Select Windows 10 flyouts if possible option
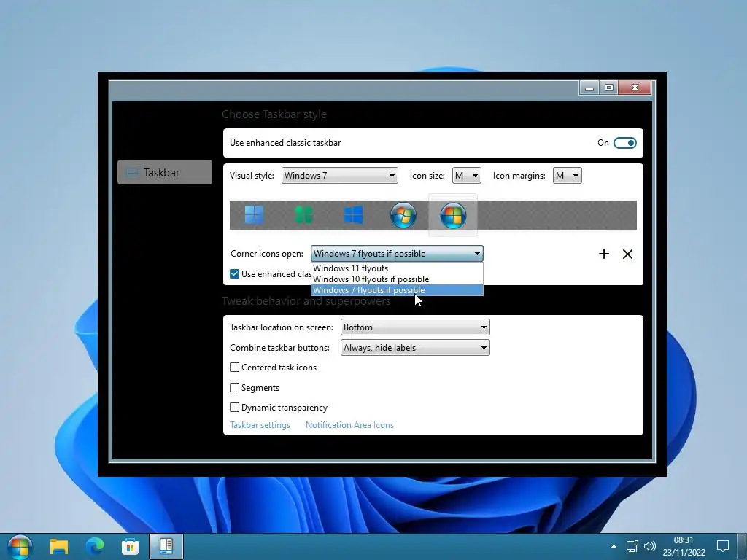This screenshot has width=747, height=560. pos(397,279)
